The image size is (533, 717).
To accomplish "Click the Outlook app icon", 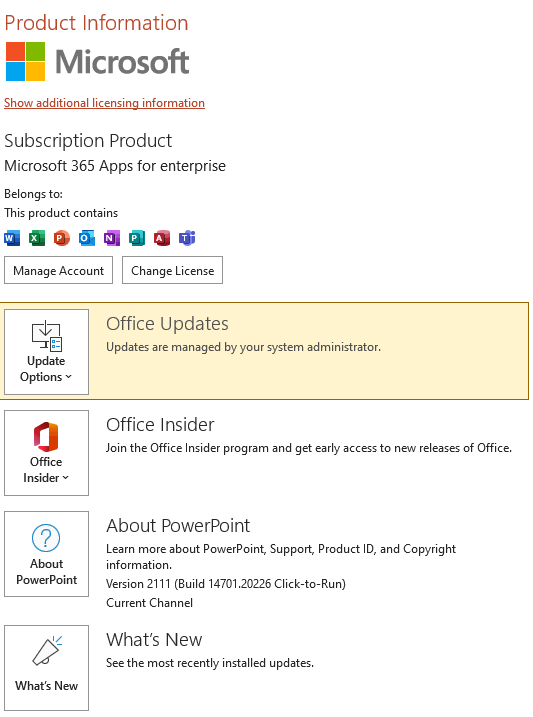I will [x=87, y=238].
